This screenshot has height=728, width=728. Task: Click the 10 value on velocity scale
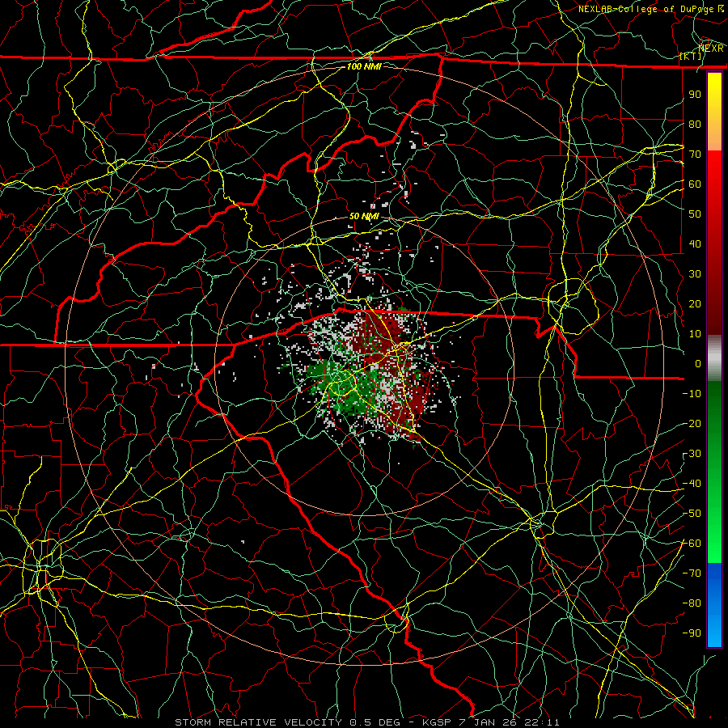(x=695, y=334)
